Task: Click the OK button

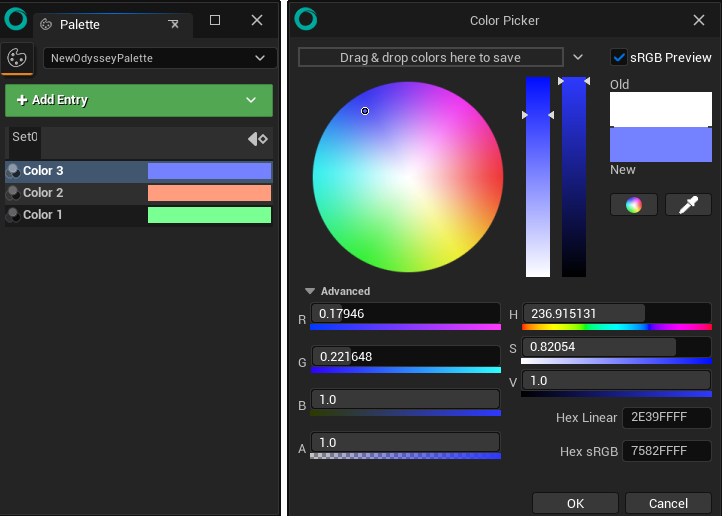Action: click(575, 503)
